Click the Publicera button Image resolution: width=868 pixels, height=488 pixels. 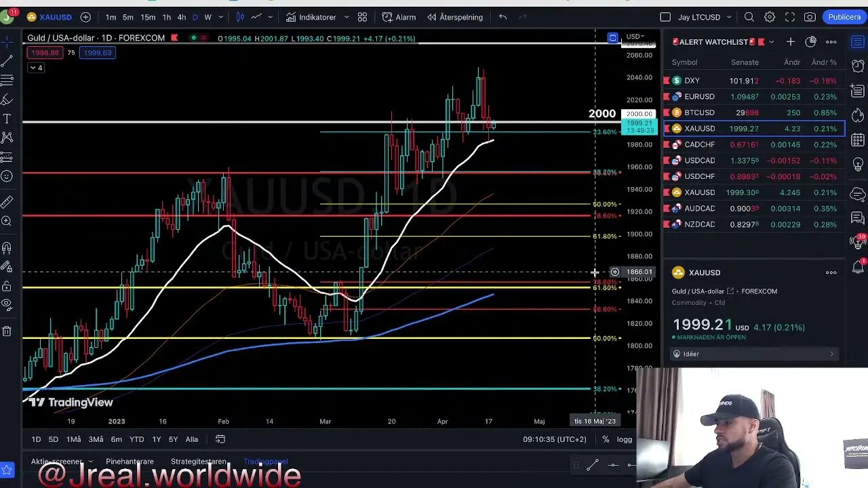click(x=844, y=17)
